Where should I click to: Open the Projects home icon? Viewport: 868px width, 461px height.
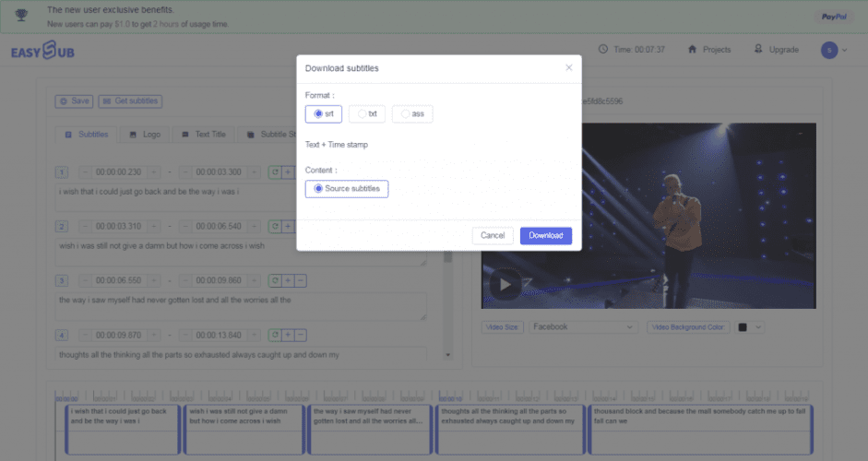tap(692, 50)
